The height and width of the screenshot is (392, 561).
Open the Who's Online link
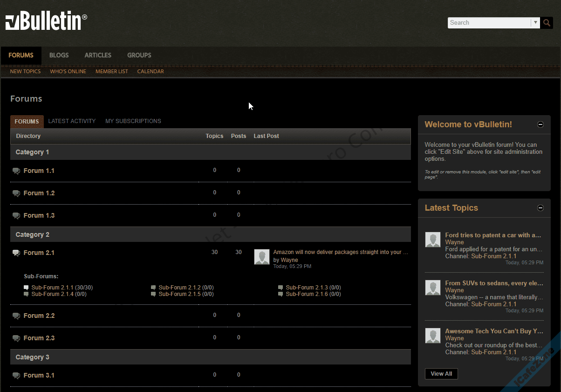coord(68,71)
